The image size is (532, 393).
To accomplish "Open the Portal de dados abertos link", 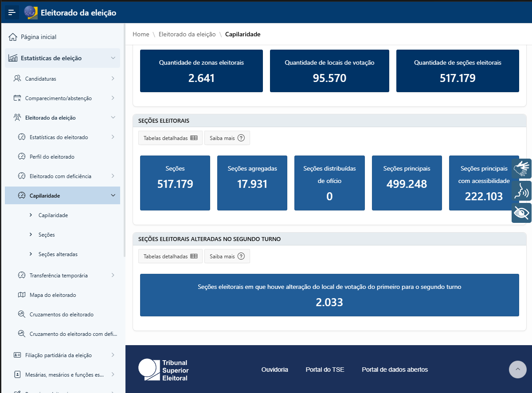I will pos(395,370).
